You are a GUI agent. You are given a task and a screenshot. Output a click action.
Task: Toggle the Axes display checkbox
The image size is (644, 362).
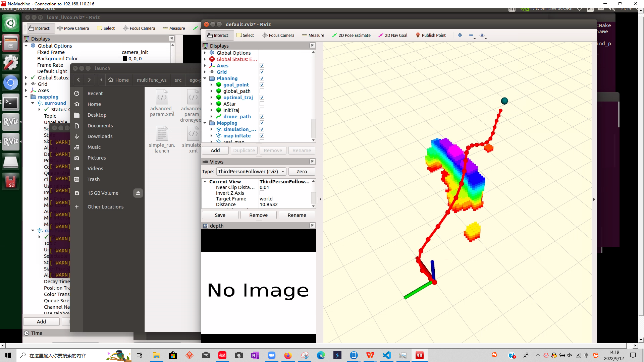click(x=262, y=66)
